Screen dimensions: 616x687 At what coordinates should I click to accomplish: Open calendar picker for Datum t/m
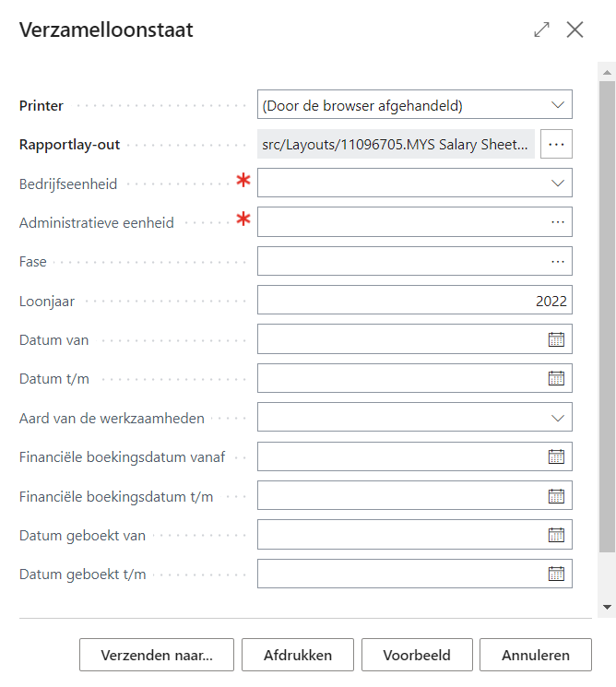coord(556,378)
